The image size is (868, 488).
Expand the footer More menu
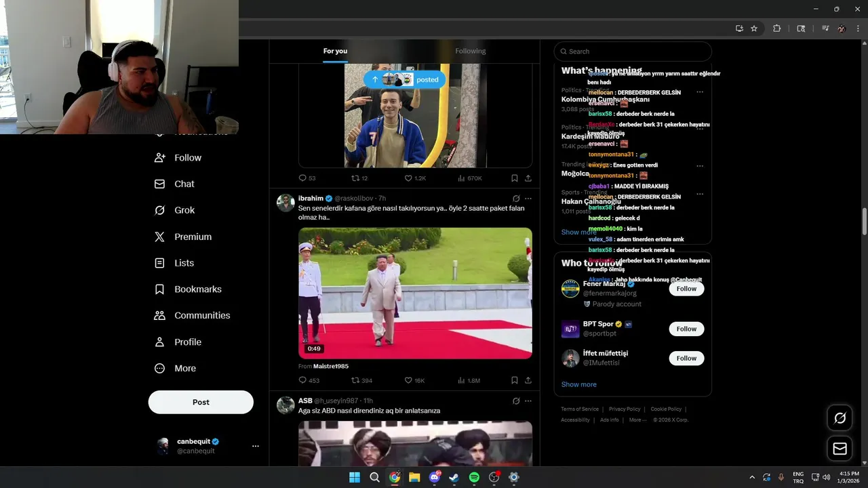pos(636,420)
